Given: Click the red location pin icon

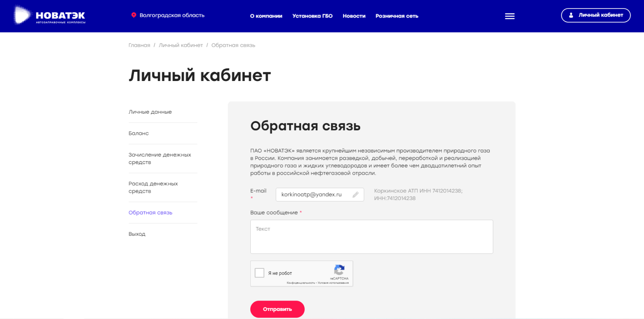Looking at the screenshot, I should 134,15.
